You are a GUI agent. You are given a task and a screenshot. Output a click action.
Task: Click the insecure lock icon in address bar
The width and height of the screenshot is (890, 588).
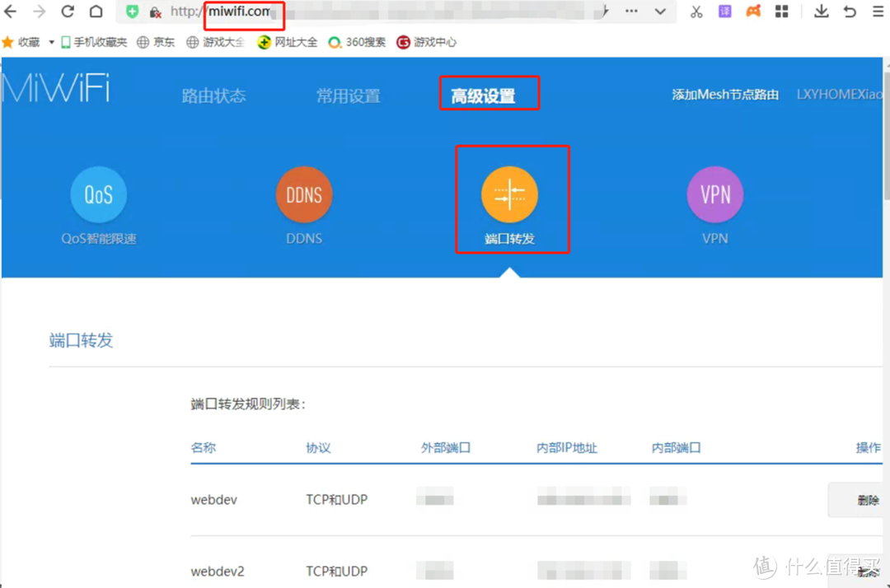click(x=155, y=12)
